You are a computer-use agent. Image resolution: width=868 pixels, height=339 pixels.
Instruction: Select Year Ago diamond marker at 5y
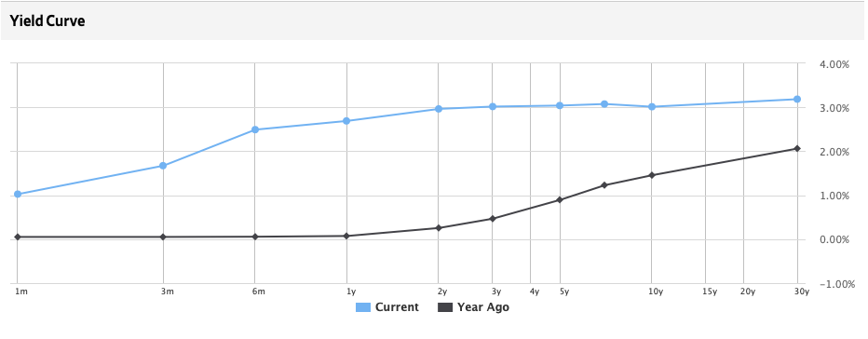coord(560,200)
